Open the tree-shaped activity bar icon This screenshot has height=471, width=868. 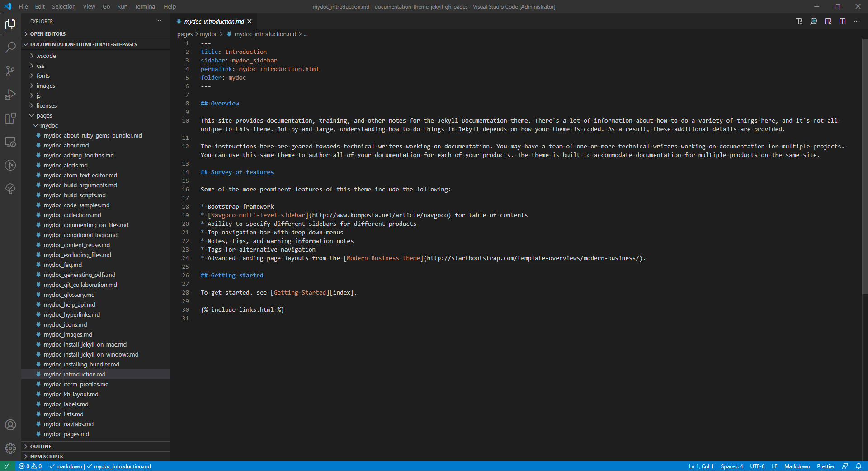click(x=10, y=189)
